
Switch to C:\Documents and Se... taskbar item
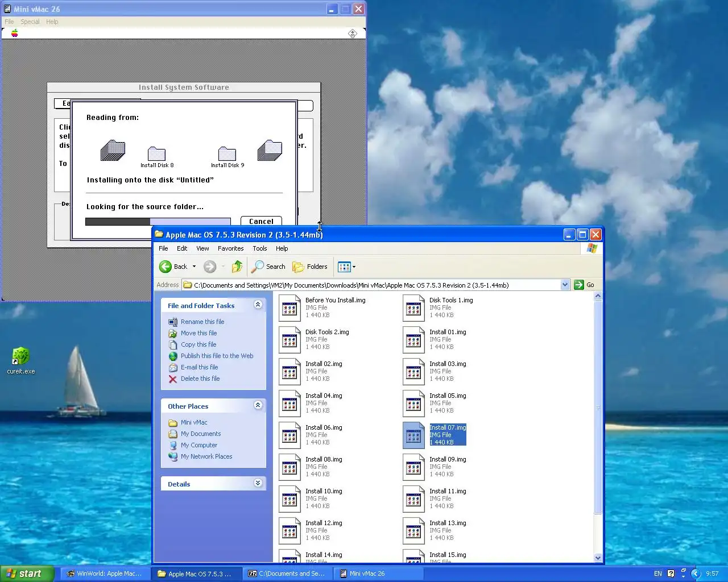click(x=288, y=573)
